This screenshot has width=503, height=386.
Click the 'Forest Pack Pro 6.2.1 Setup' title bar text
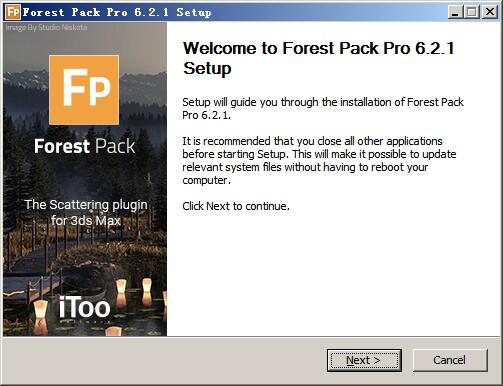(117, 12)
